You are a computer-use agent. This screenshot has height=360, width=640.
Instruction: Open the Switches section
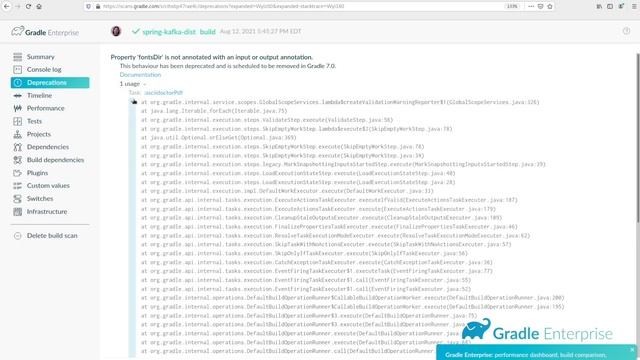(x=40, y=199)
